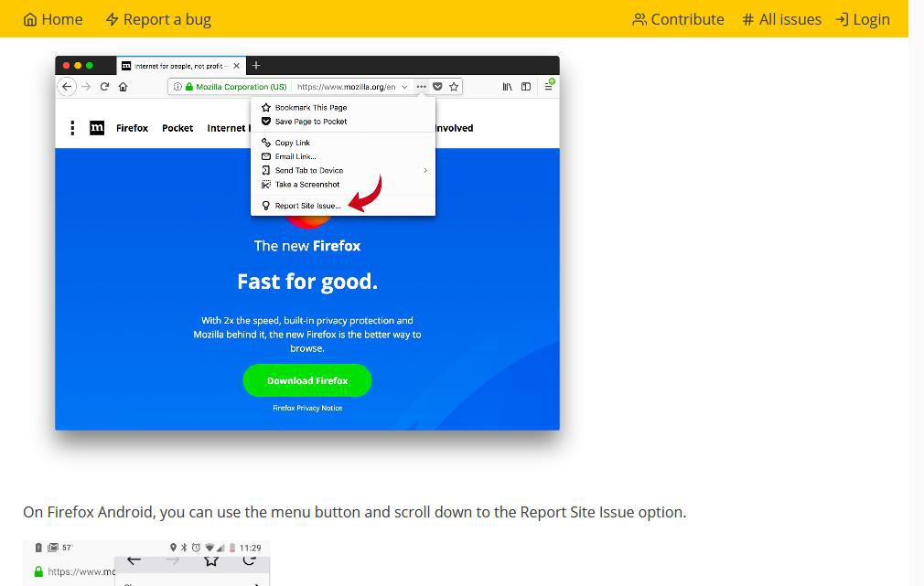924x586 pixels.
Task: Open the Report a bug link
Action: [x=158, y=19]
